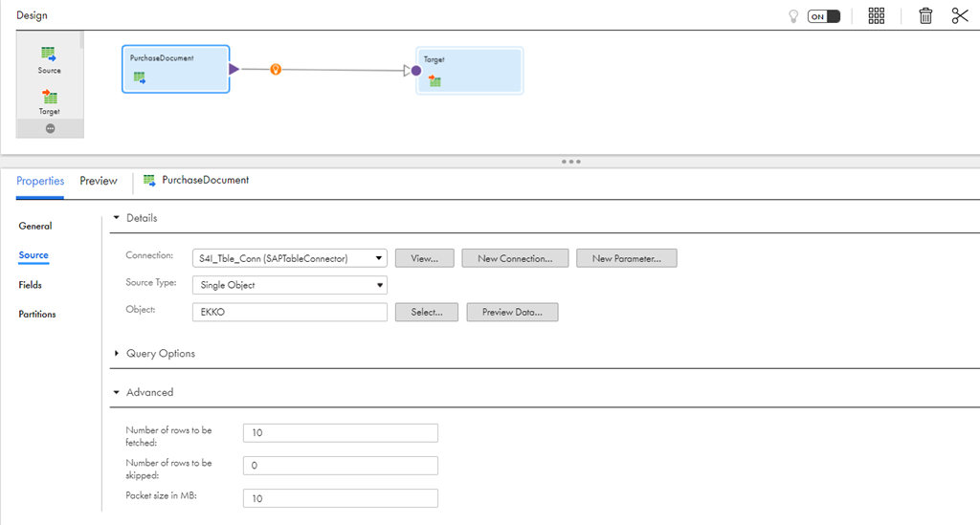
Task: Click the Select... object button
Action: tap(426, 312)
